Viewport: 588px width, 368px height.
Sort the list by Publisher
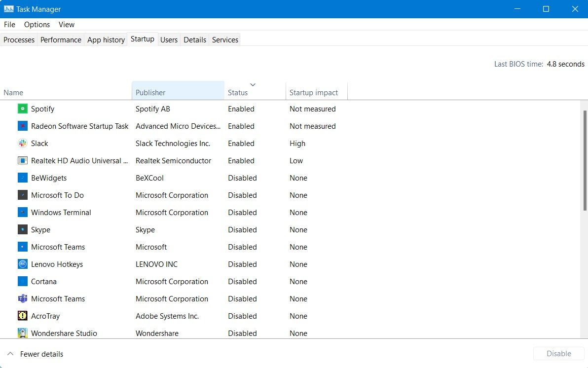[150, 92]
